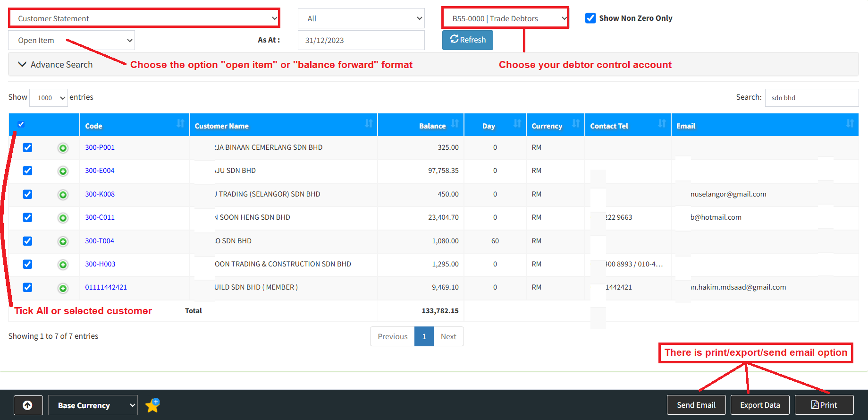
Task: Click the yellow star favorite icon
Action: point(152,405)
